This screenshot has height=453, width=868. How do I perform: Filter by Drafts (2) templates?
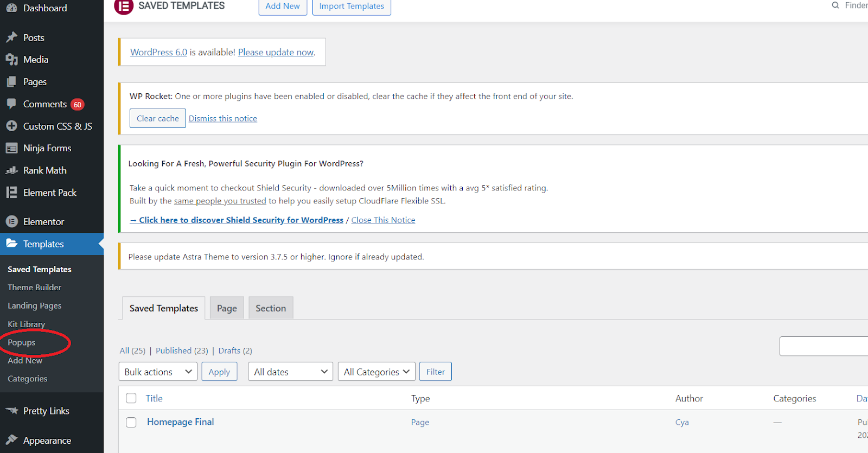click(235, 350)
